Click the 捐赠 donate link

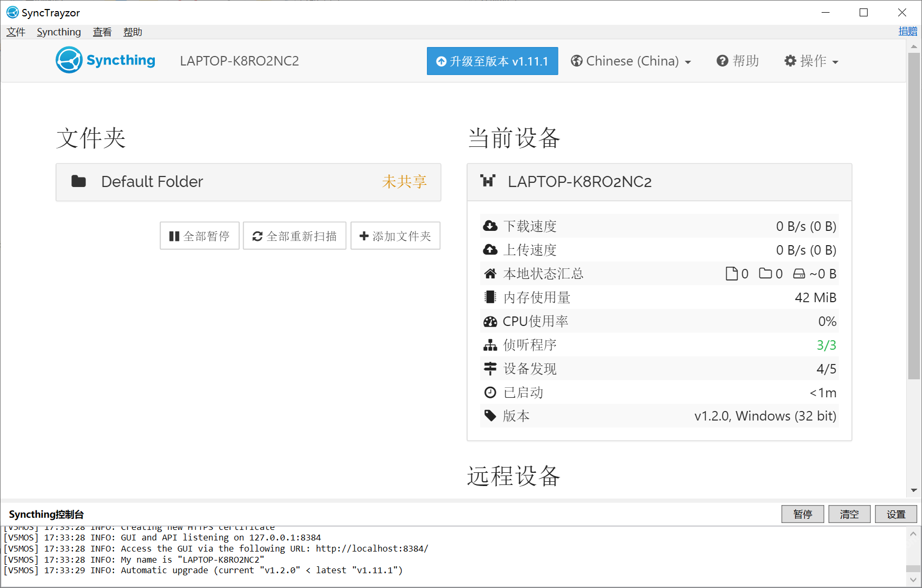pyautogui.click(x=908, y=31)
